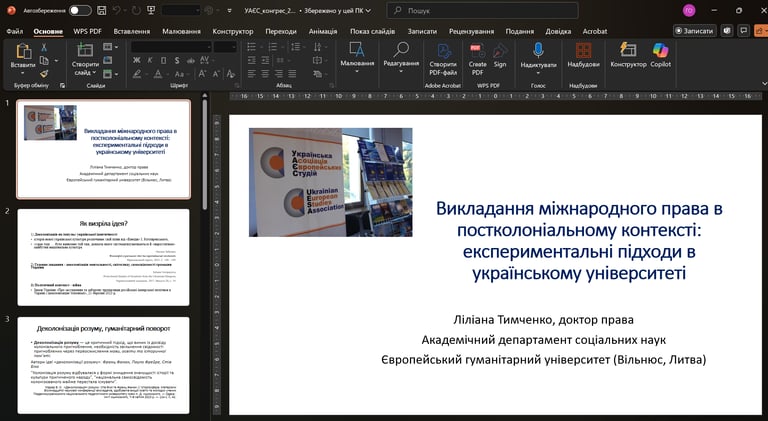Click the Надиктувати microphone icon
Screen dimensions: 768x421
(538, 50)
